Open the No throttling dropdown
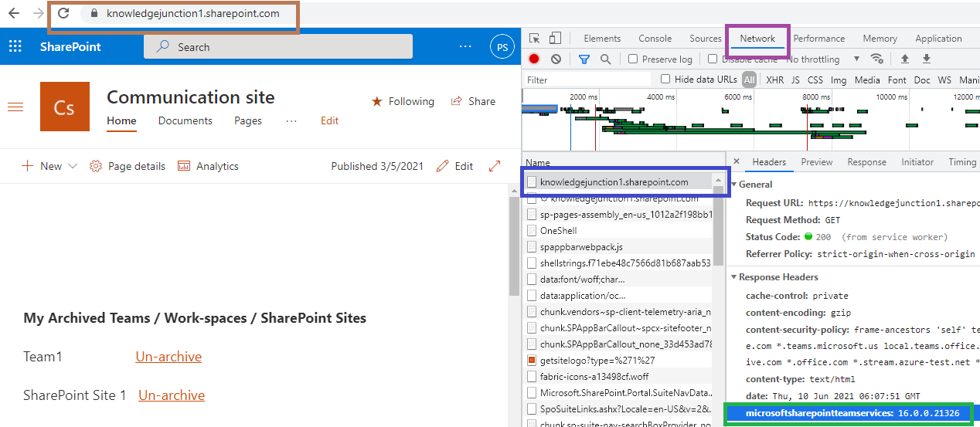This screenshot has height=427, width=980. [823, 59]
